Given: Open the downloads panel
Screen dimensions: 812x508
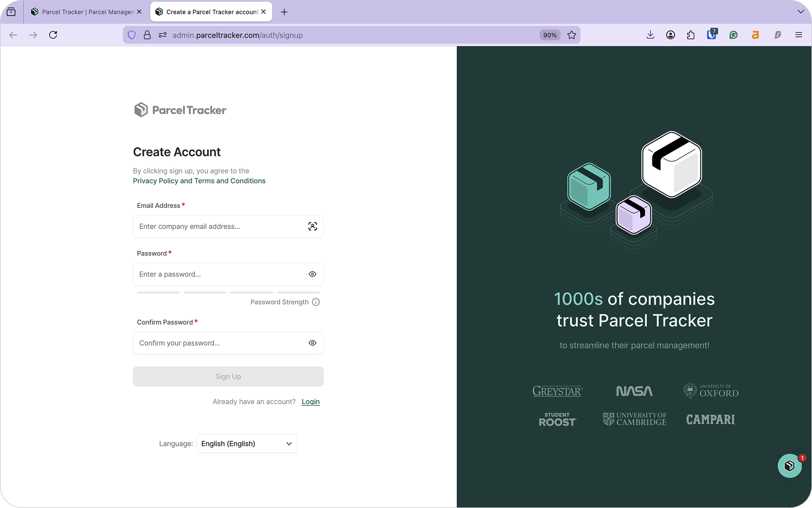Looking at the screenshot, I should pyautogui.click(x=650, y=35).
